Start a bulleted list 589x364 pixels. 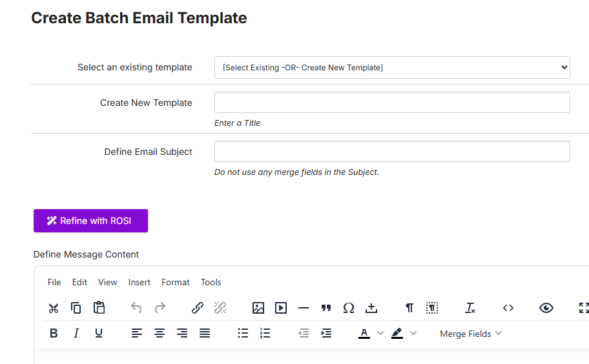coord(243,333)
